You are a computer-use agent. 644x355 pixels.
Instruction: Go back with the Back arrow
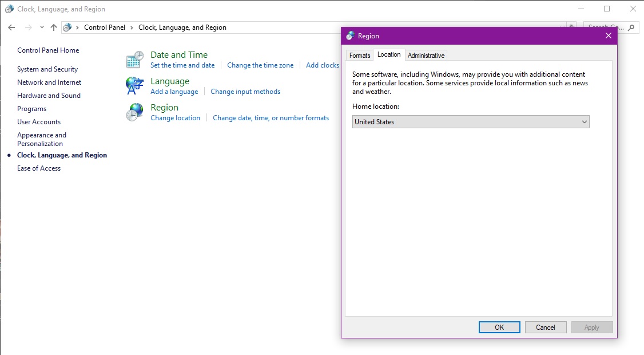click(11, 27)
